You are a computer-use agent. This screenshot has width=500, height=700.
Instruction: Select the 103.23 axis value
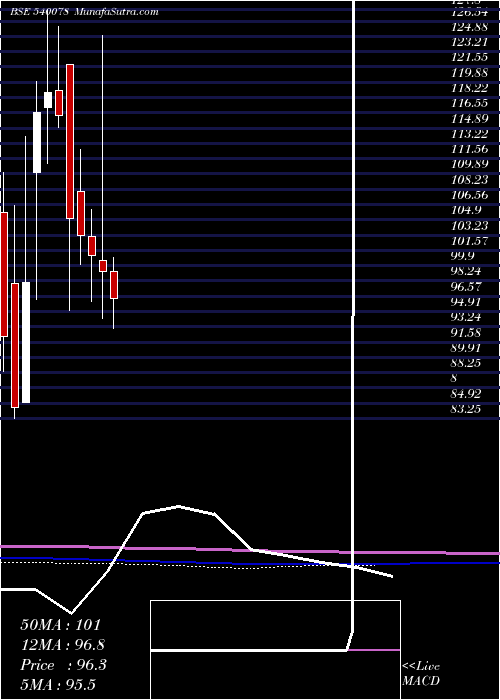469,225
